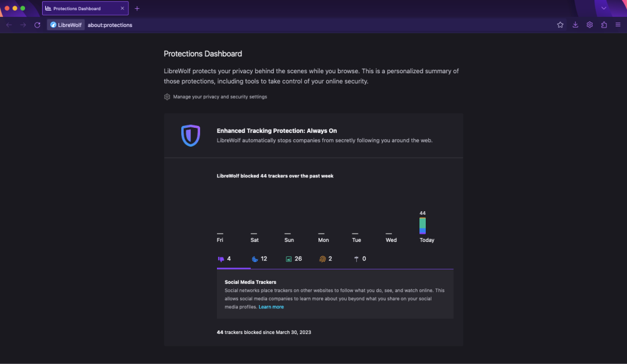Click the macOS green maximize window button

(23, 8)
